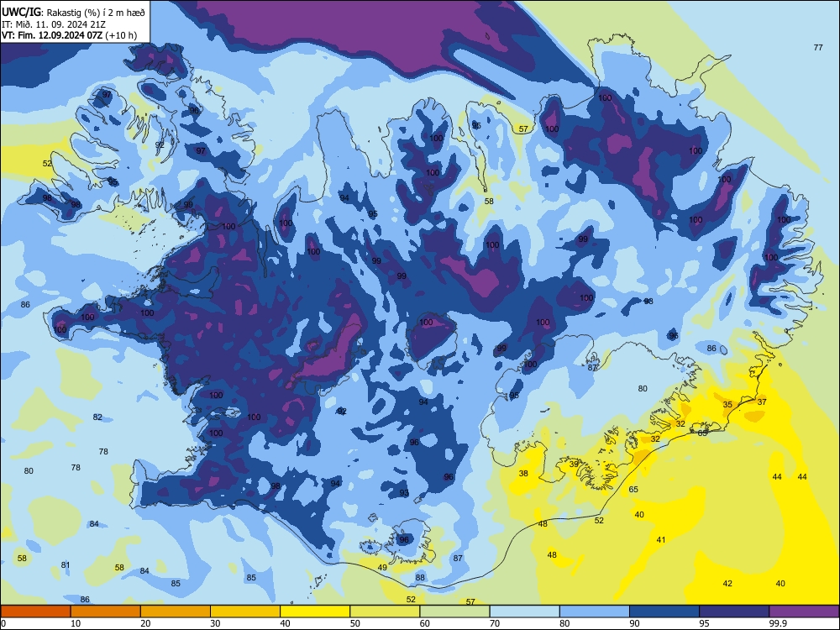Click the humidity value '42' on the map

pos(727,584)
